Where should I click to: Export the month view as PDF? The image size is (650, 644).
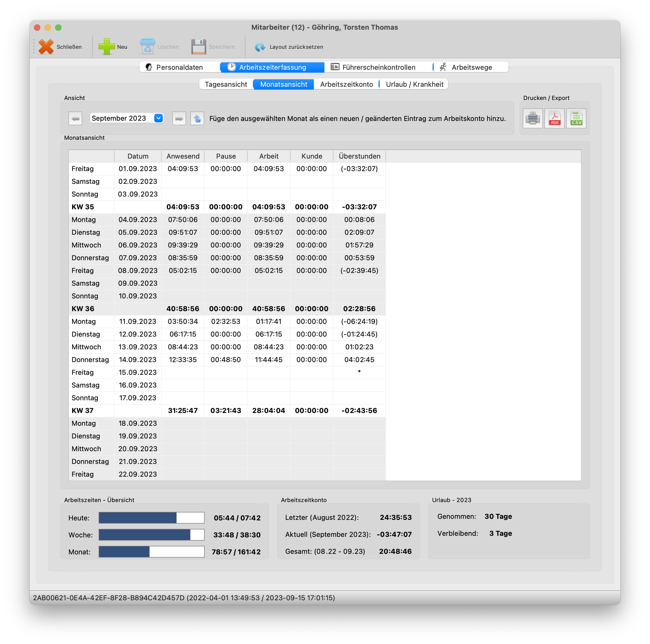pyautogui.click(x=555, y=119)
